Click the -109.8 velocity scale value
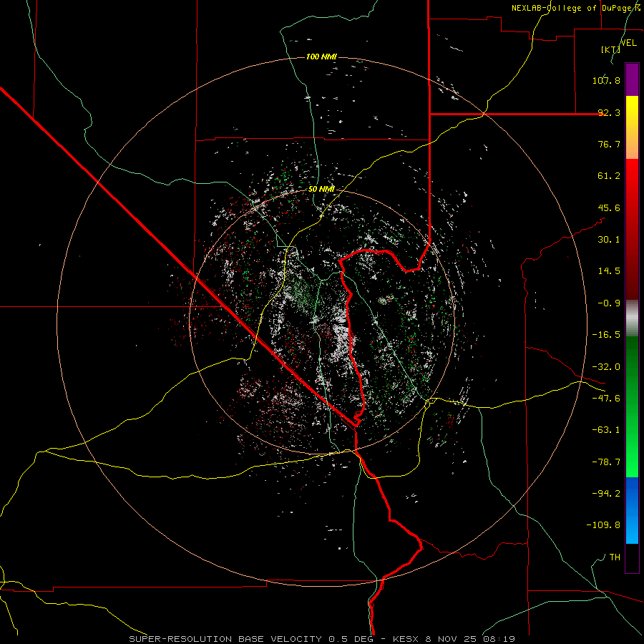Viewport: 644px width, 644px height. pos(604,525)
